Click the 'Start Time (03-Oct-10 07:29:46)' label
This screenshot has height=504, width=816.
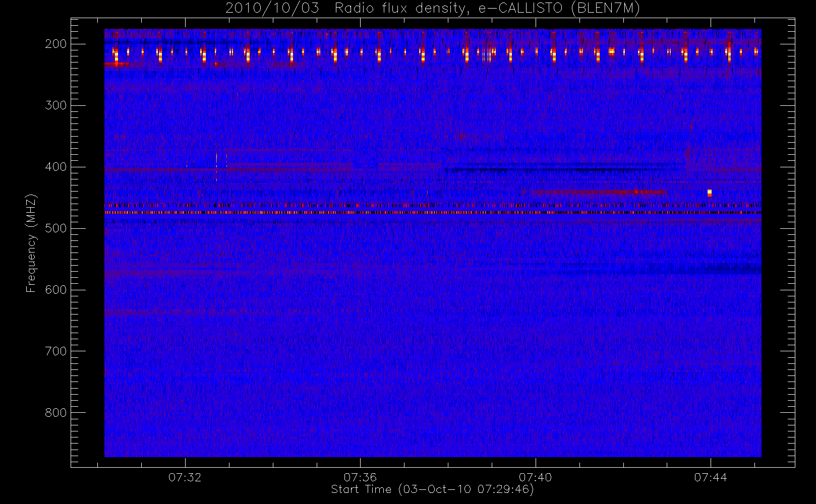pos(432,489)
